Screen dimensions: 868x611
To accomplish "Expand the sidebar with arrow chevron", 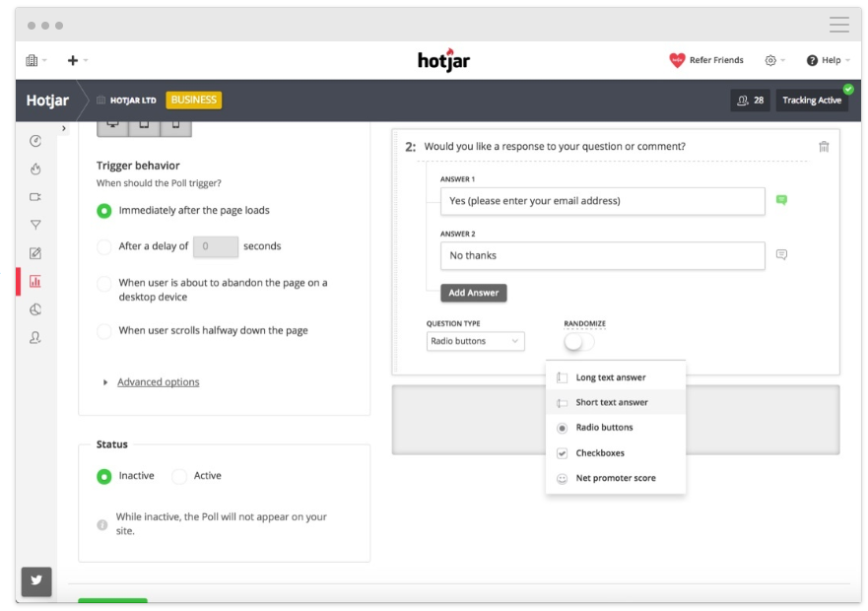I will tap(64, 128).
